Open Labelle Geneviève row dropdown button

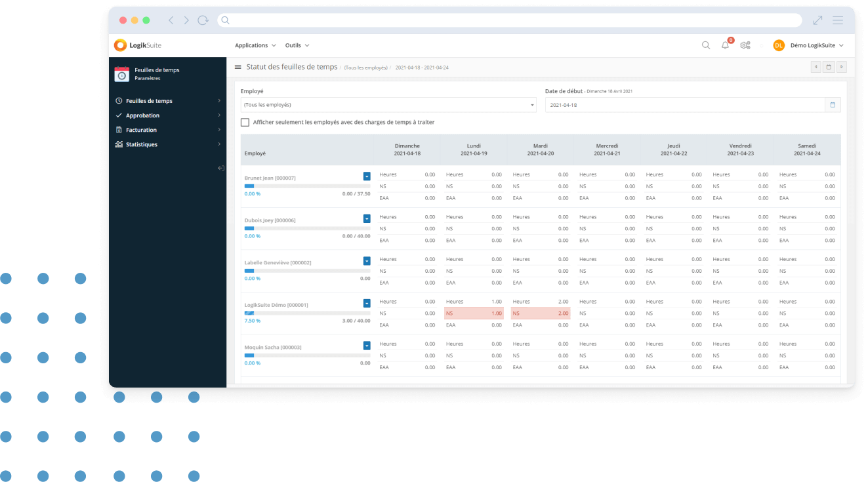(x=367, y=261)
